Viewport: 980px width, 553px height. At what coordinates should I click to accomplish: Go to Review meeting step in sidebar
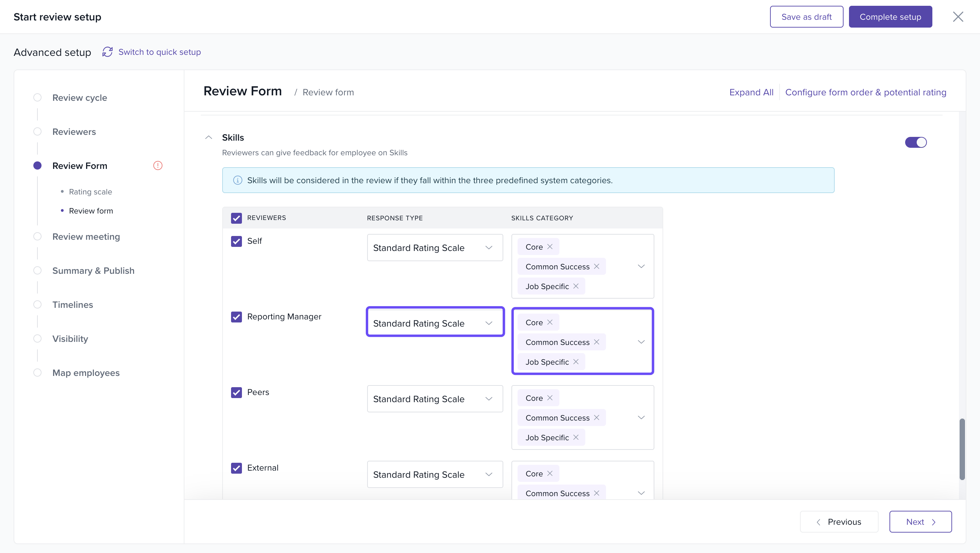[86, 236]
